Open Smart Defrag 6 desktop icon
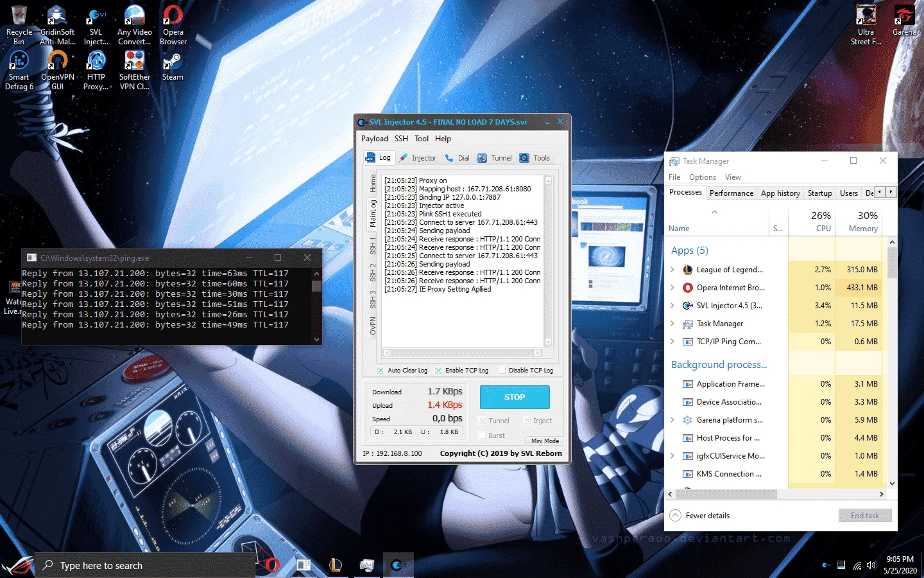The image size is (924, 578). 19,71
